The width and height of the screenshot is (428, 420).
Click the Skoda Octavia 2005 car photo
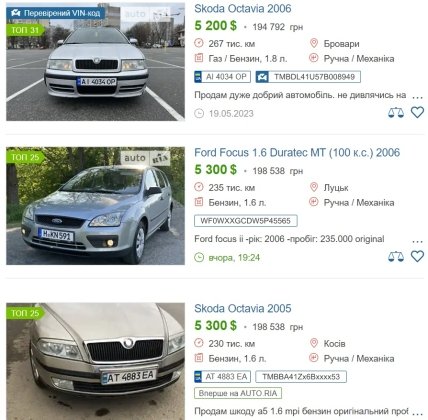(95, 361)
